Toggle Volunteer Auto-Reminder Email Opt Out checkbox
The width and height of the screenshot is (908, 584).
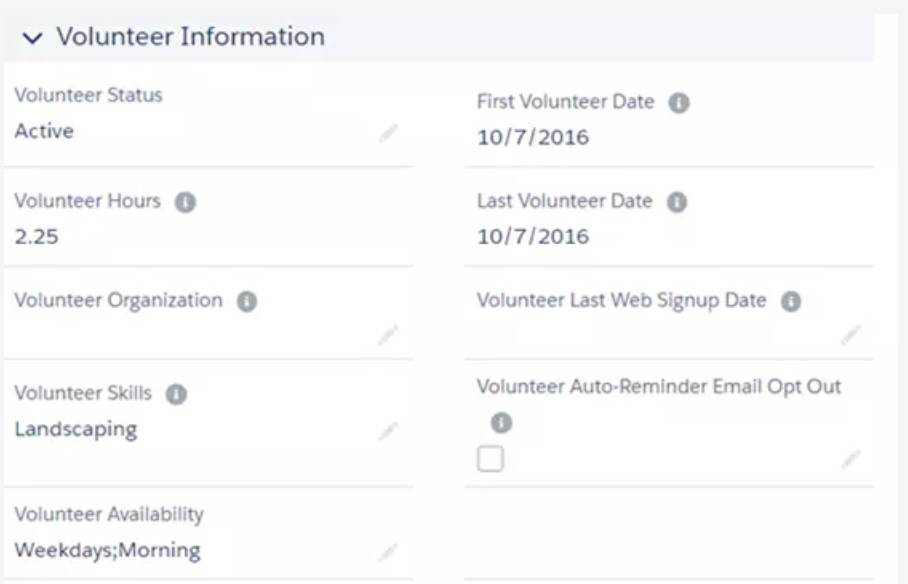[x=490, y=459]
